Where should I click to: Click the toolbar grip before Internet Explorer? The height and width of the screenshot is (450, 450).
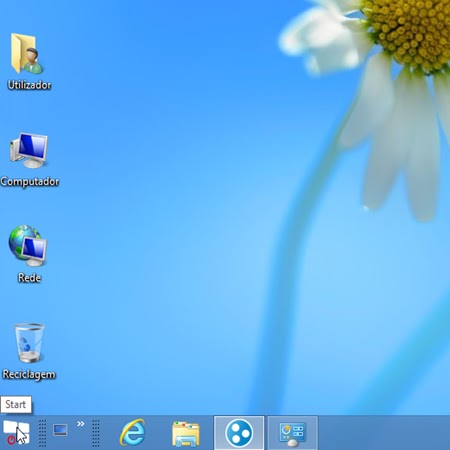tap(96, 433)
